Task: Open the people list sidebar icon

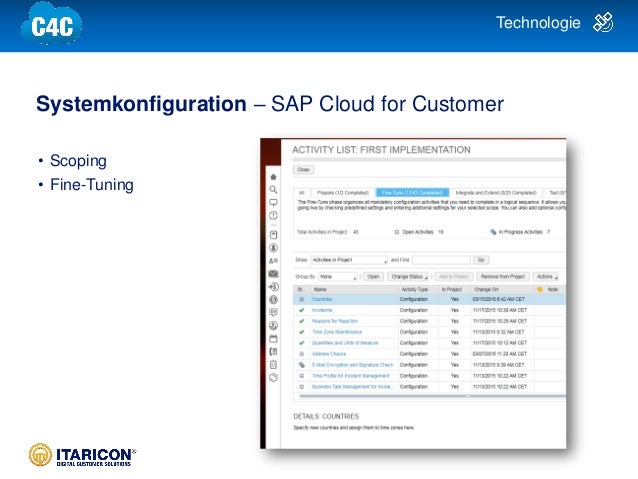Action: [x=273, y=261]
